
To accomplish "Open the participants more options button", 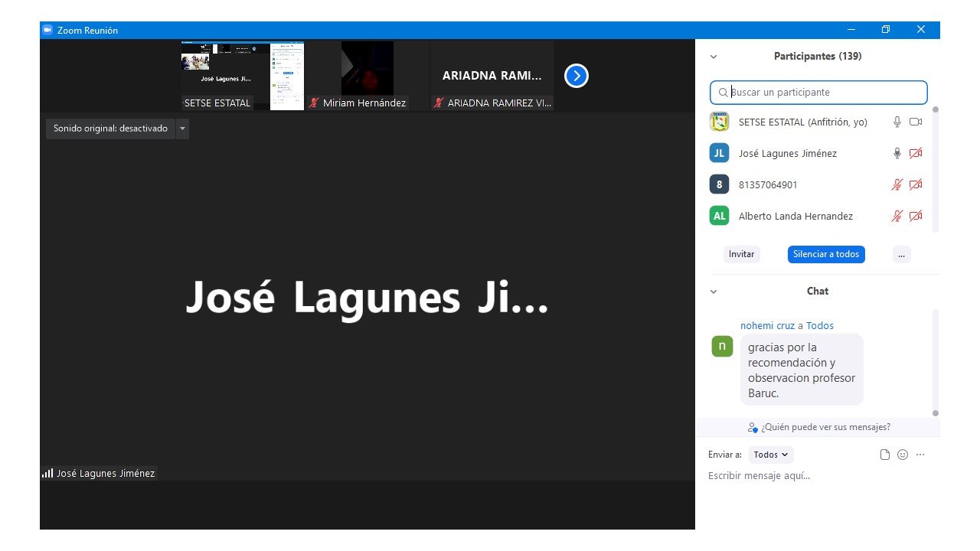I will (901, 254).
